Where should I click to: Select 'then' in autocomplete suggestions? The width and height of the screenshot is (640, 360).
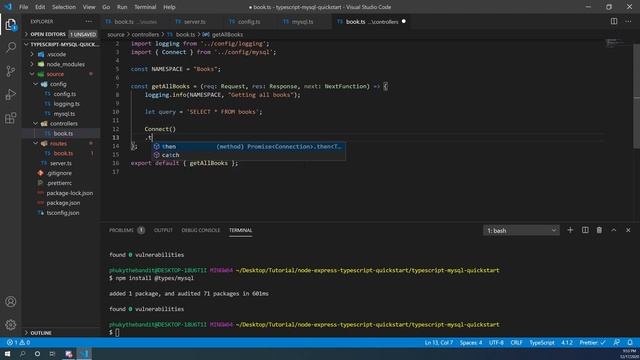click(249, 147)
